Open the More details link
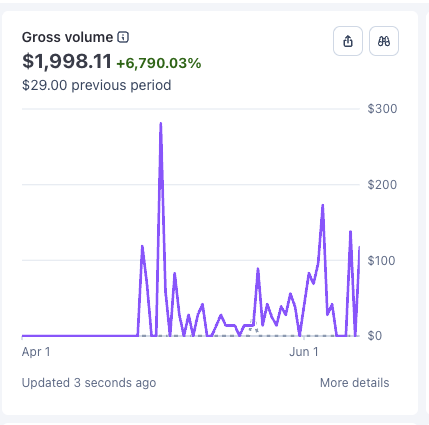Screen dimensions: 429x425 [354, 383]
